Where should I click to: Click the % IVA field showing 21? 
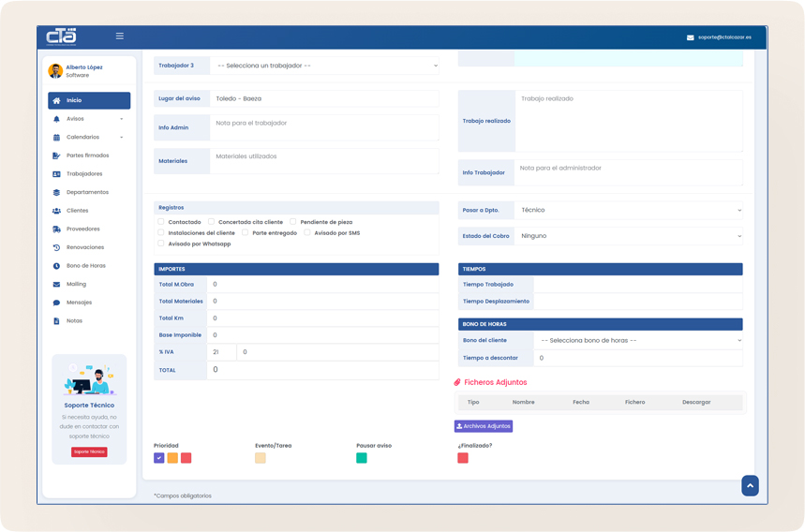(222, 352)
